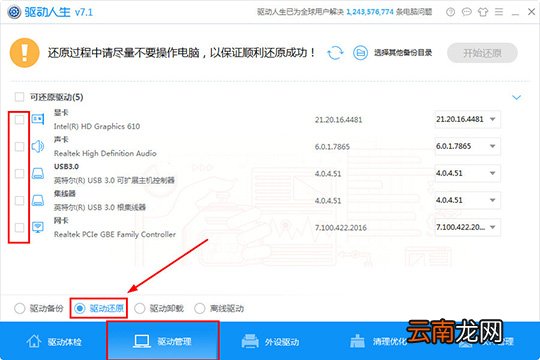Check the USB3.0 可扩展主机控制器 checkbox
The image size is (540, 360).
19,173
